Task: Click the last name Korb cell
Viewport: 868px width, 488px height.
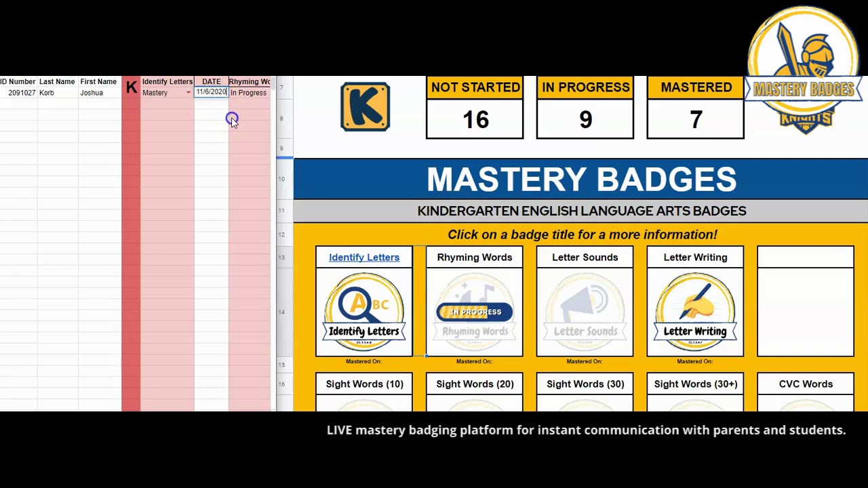Action: coord(57,93)
